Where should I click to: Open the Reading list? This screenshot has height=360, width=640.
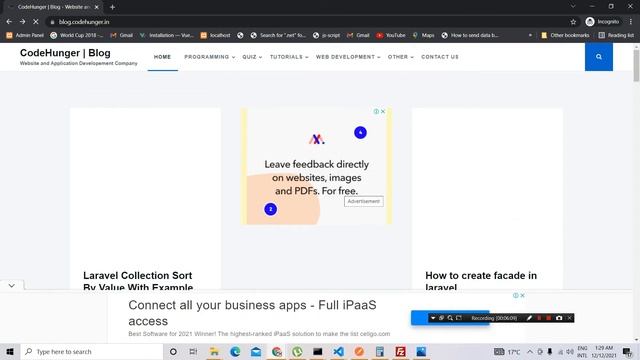tap(616, 36)
